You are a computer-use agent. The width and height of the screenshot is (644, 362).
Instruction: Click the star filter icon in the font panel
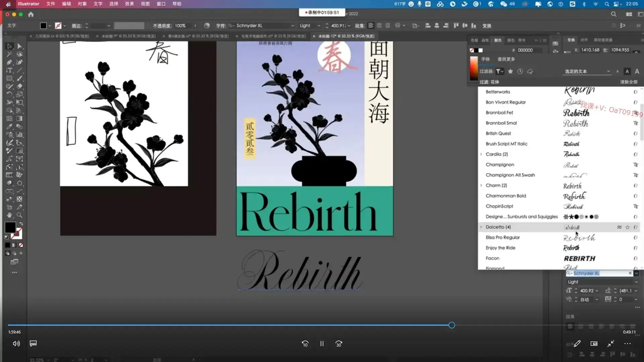click(x=511, y=71)
